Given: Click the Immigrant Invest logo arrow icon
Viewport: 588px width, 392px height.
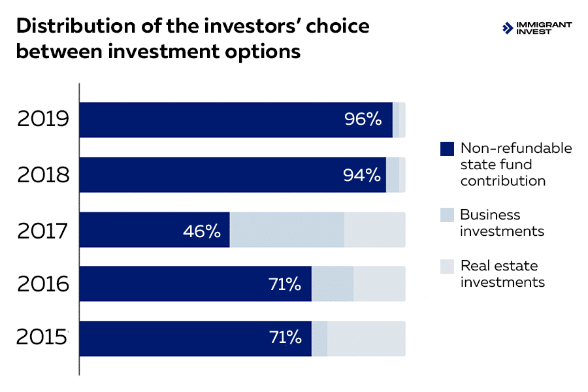Looking at the screenshot, I should pyautogui.click(x=508, y=27).
